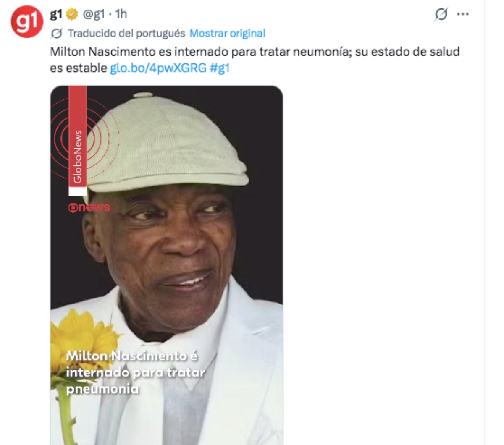Click the 'Milton Nascimento é internado' image caption
Image resolution: width=504 pixels, height=445 pixels.
pyautogui.click(x=135, y=372)
